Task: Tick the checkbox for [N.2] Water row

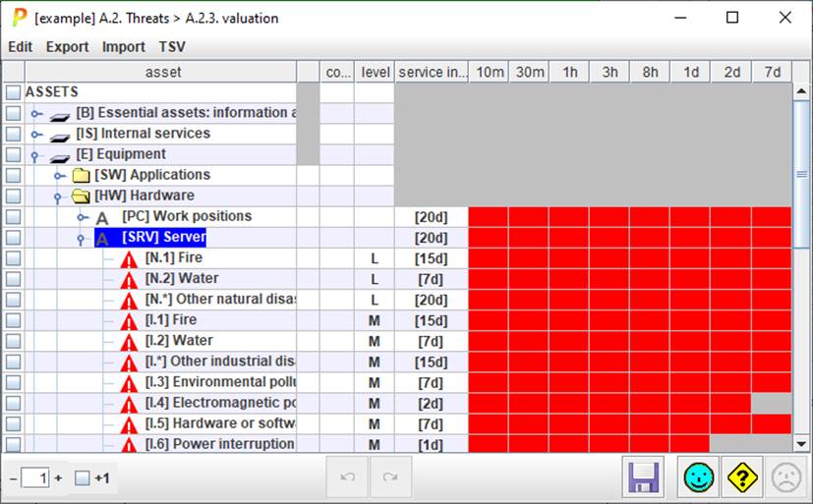Action: [x=13, y=279]
